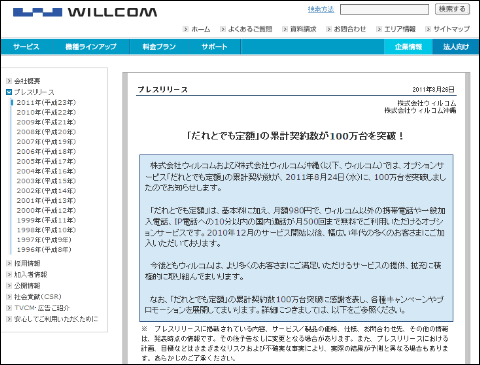Select the サービス navigation tab
This screenshot has width=480, height=365.
tap(26, 47)
